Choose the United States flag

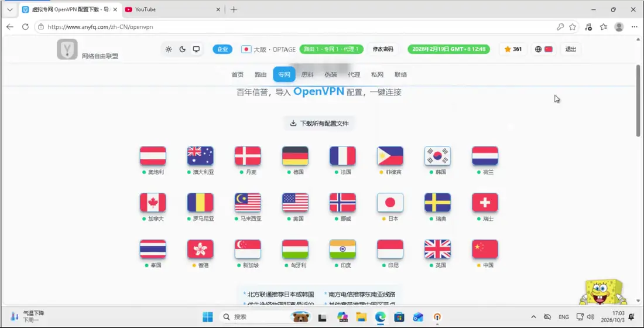coord(295,203)
